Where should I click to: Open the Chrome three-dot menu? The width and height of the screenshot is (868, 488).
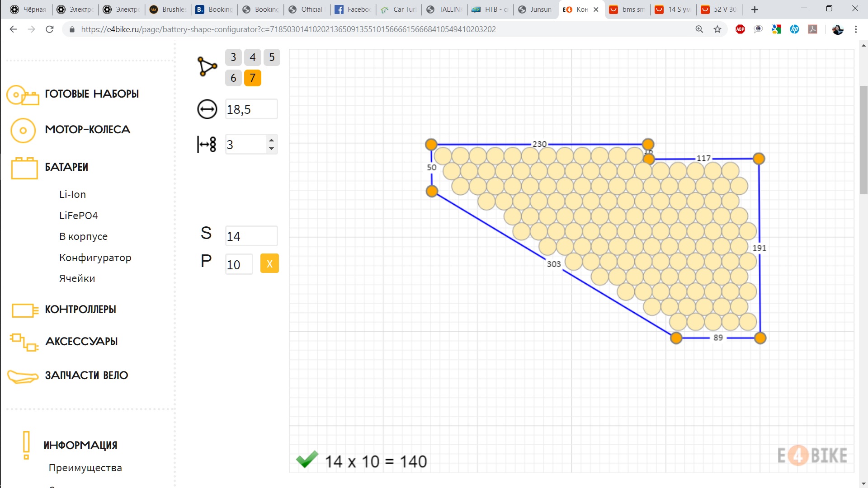click(855, 29)
